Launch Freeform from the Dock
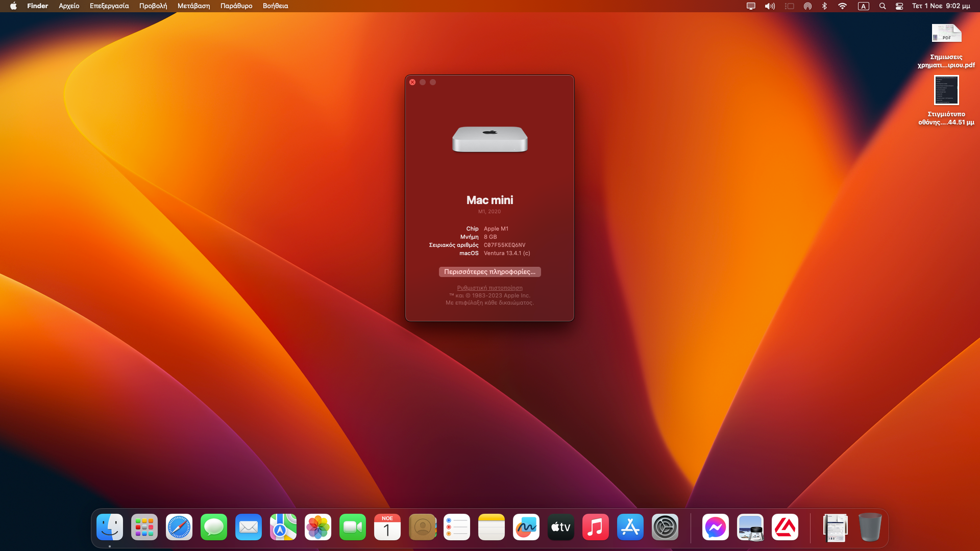Viewport: 980px width, 551px height. [526, 527]
